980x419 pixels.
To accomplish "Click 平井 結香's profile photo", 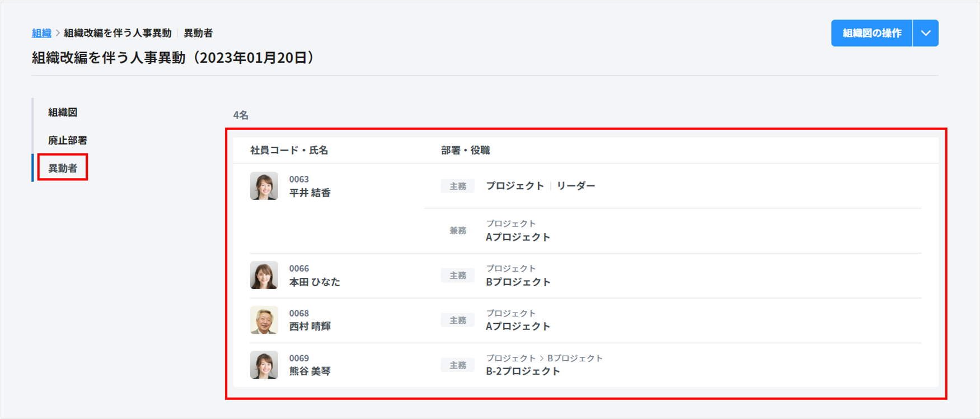I will click(264, 186).
